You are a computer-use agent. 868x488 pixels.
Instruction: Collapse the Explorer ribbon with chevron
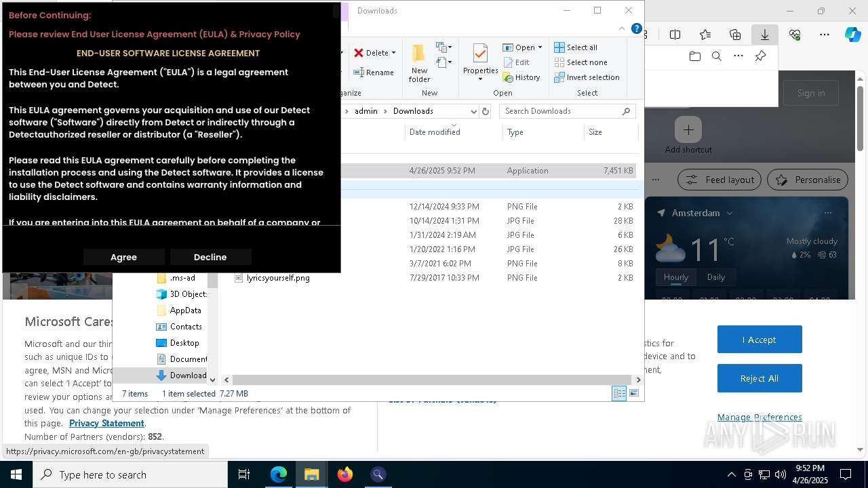click(x=622, y=28)
